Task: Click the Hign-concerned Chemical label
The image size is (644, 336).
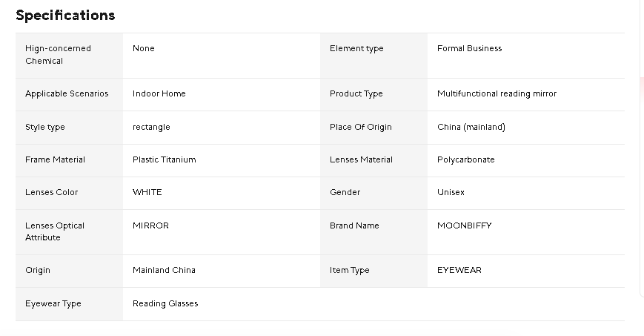Action: coord(58,54)
